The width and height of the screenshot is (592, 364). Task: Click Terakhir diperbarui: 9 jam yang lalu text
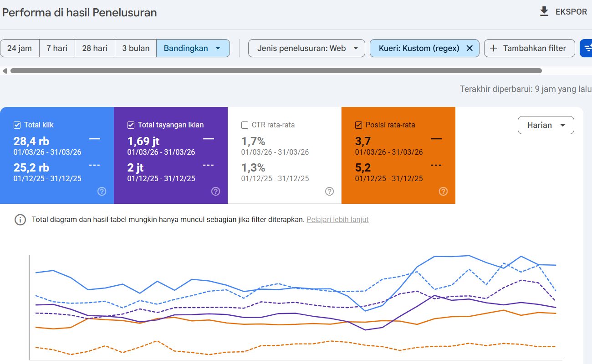point(526,89)
